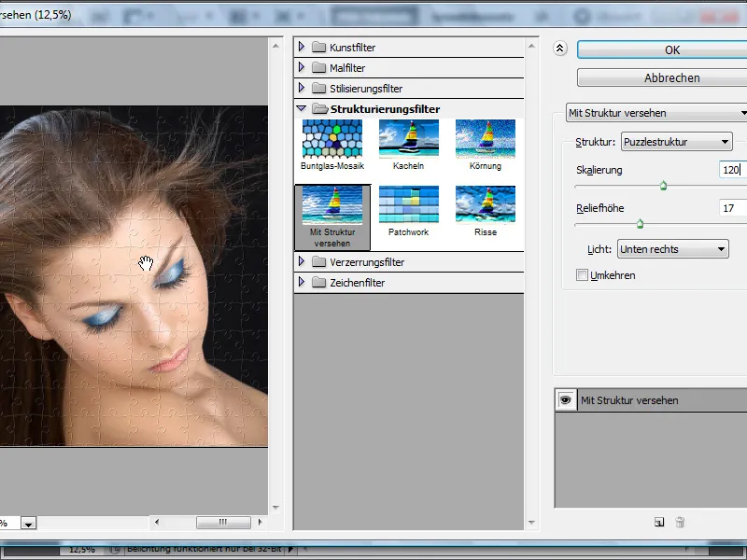The height and width of the screenshot is (560, 747).
Task: Click the Reliefhöhe value field
Action: 733,208
